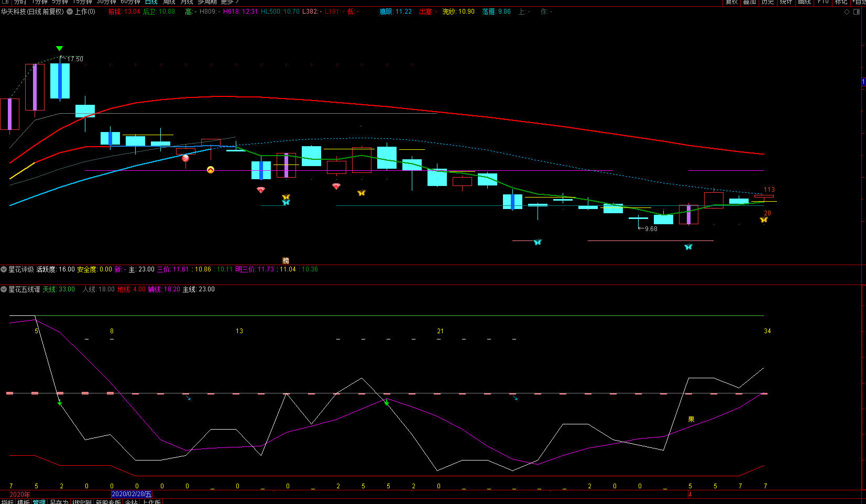The width and height of the screenshot is (866, 504).
Task: Click the 上作(0) label in chart header
Action: (x=85, y=12)
